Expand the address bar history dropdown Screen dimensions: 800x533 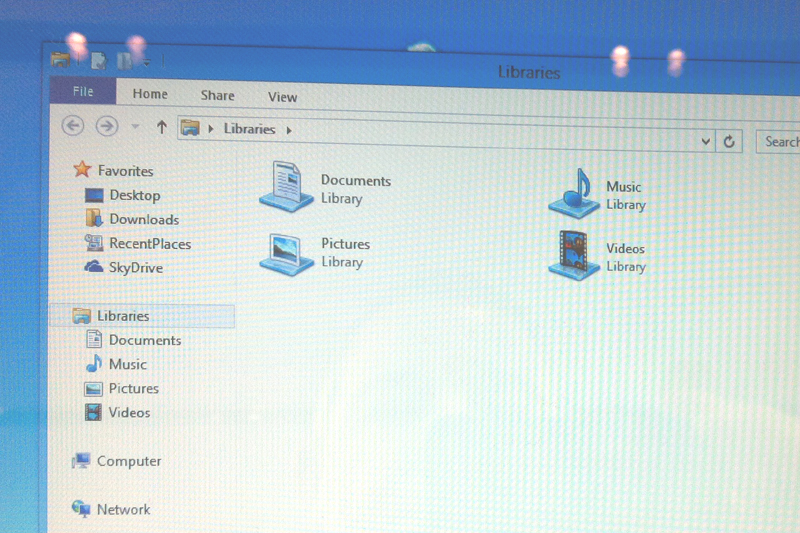click(706, 142)
